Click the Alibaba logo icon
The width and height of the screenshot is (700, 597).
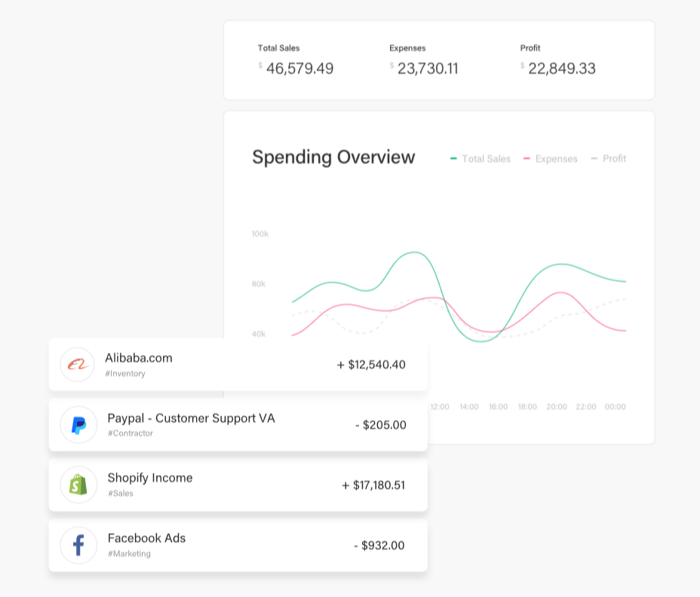78,365
